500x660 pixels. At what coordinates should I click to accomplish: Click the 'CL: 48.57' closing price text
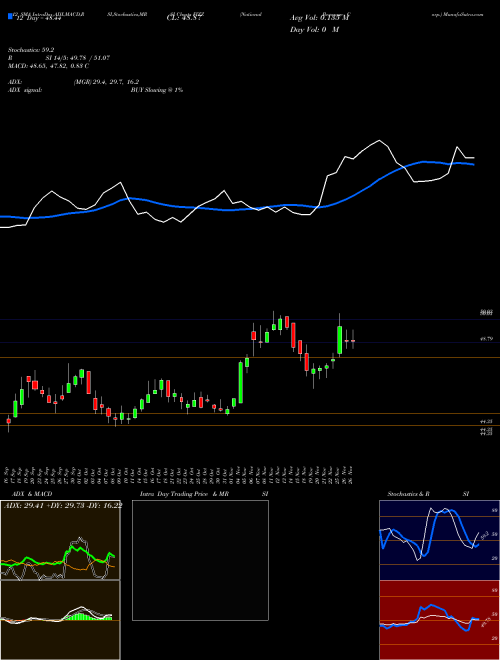[184, 19]
